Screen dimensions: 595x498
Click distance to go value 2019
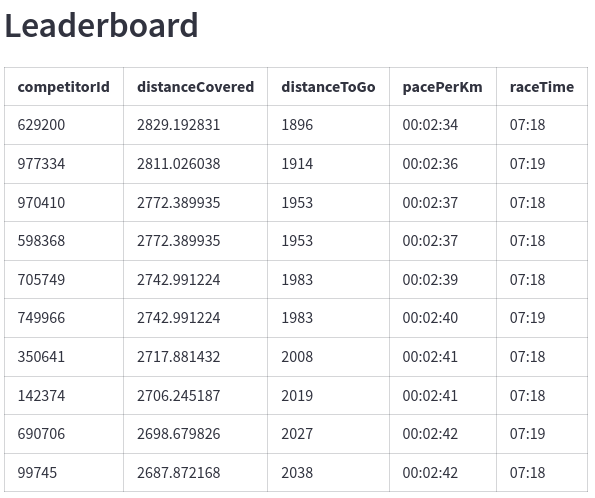297,396
